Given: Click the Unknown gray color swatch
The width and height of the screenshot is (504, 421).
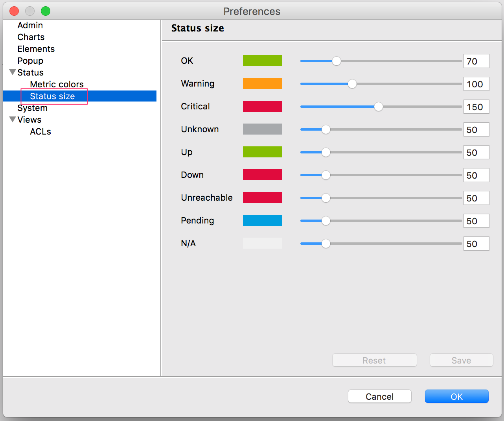Looking at the screenshot, I should 262,129.
